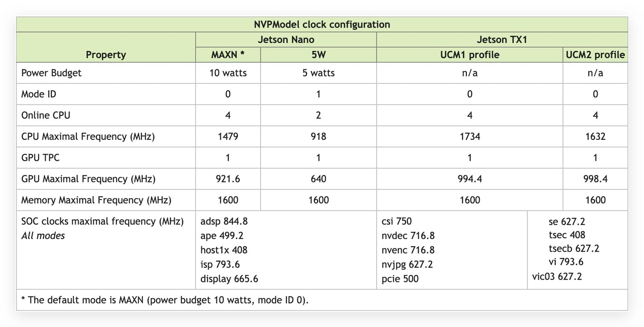Image resolution: width=644 pixels, height=327 pixels.
Task: Click the UCM1 profile header
Action: 470,55
